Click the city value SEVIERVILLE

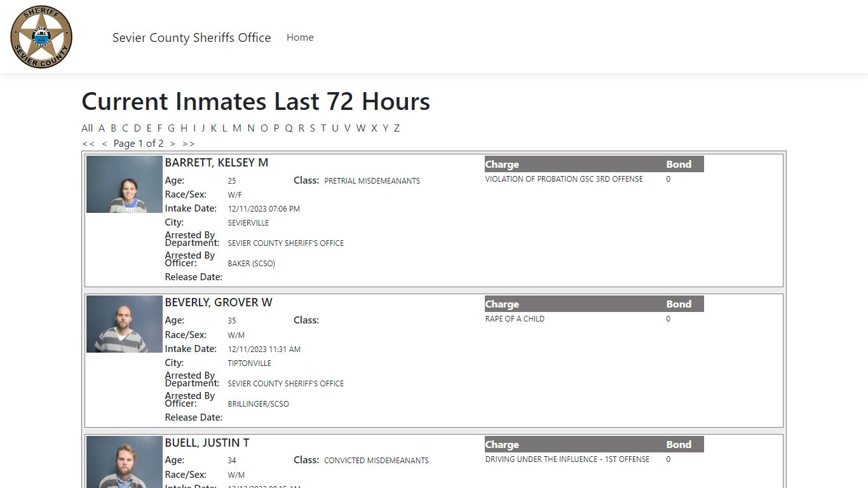[x=248, y=223]
